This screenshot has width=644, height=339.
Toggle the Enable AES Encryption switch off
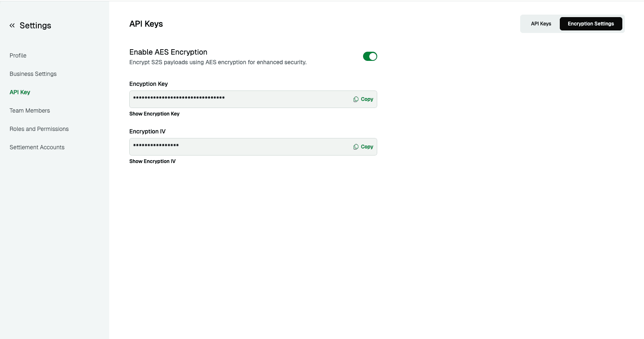tap(370, 56)
